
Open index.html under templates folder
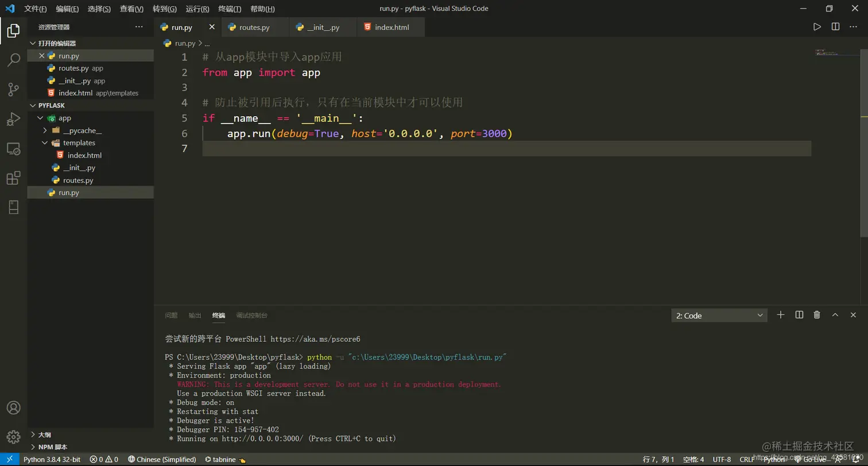(x=91, y=155)
